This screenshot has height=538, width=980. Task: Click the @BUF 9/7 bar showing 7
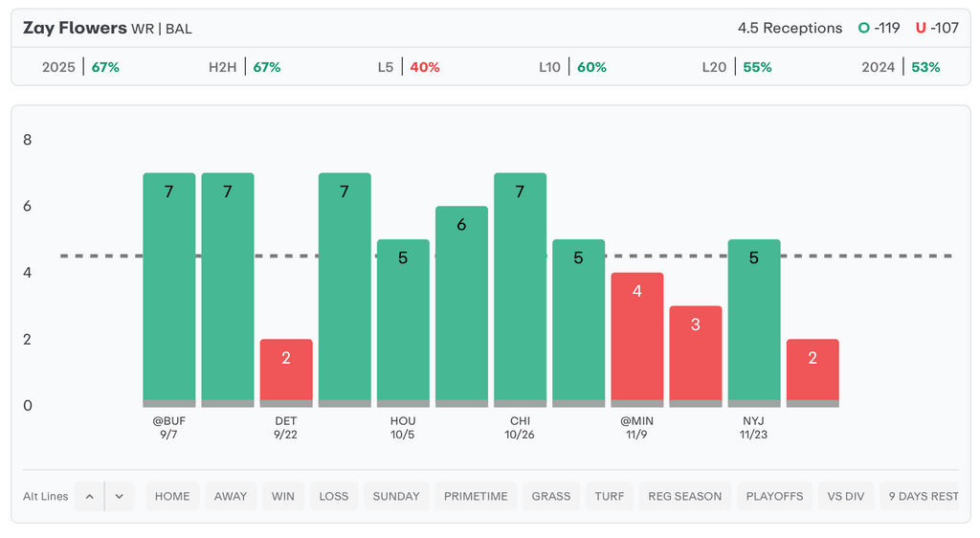[x=169, y=287]
